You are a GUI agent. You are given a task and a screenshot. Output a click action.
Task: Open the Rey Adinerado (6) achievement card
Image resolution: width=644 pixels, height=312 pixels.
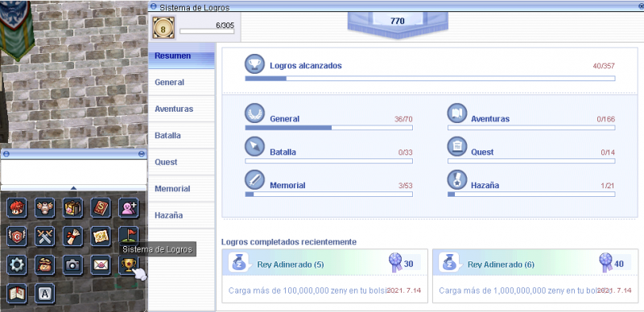(x=535, y=276)
